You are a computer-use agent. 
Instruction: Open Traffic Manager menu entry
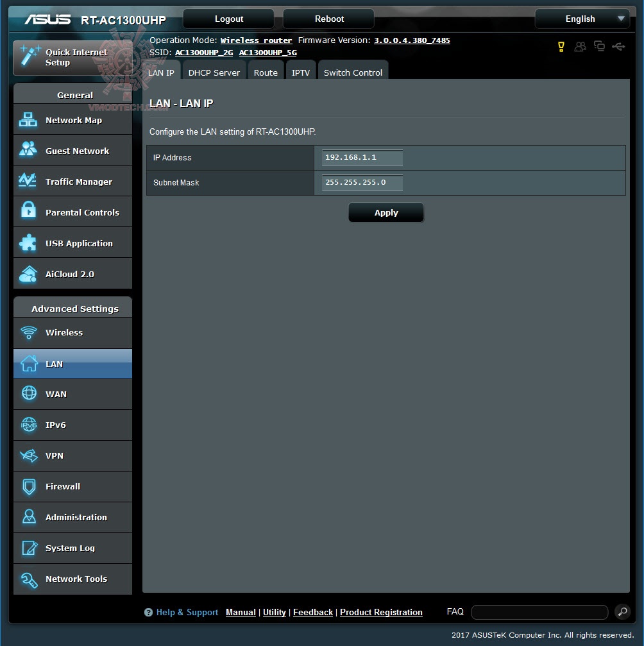pos(73,182)
